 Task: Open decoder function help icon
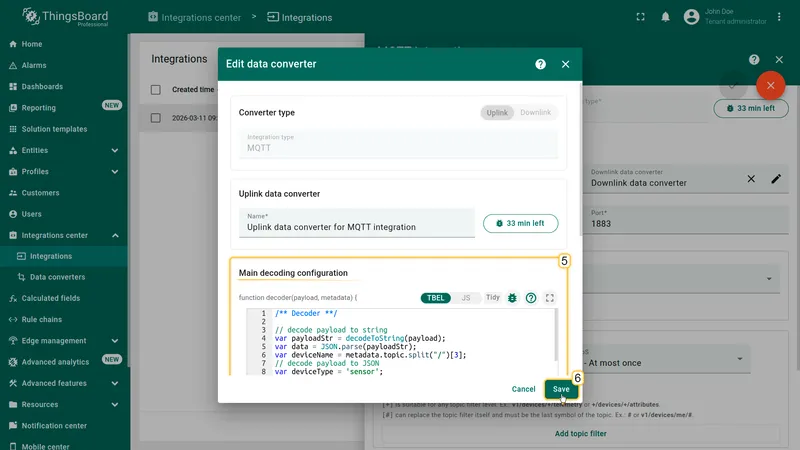(x=531, y=298)
